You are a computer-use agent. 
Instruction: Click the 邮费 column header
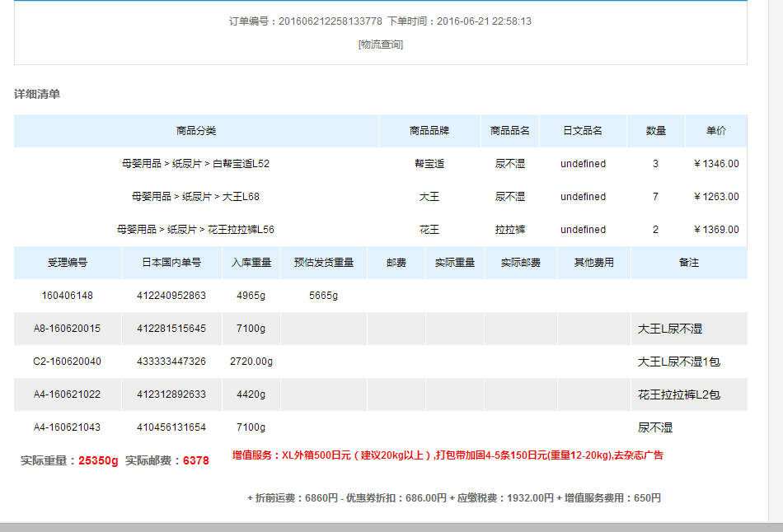(x=396, y=263)
